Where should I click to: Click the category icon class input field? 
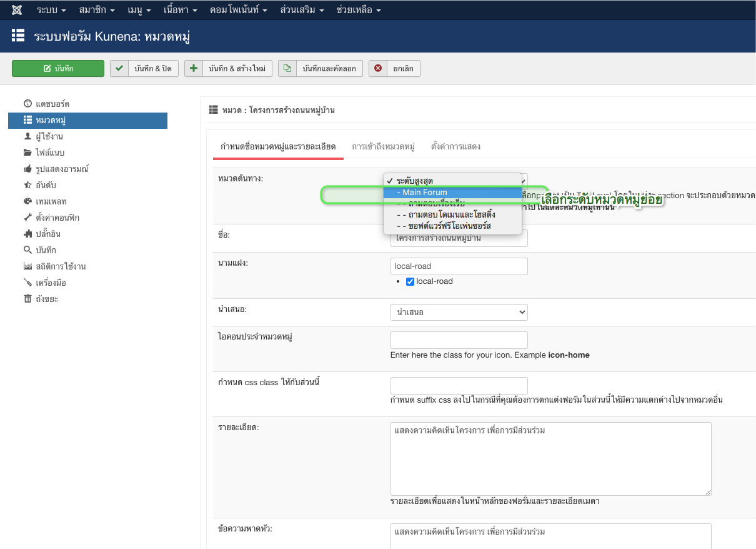pyautogui.click(x=459, y=340)
